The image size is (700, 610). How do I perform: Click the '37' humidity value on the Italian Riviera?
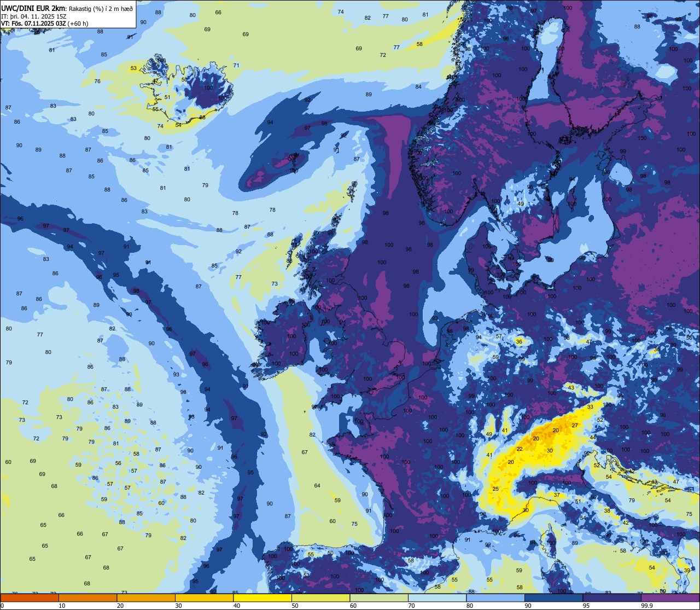[x=557, y=495]
